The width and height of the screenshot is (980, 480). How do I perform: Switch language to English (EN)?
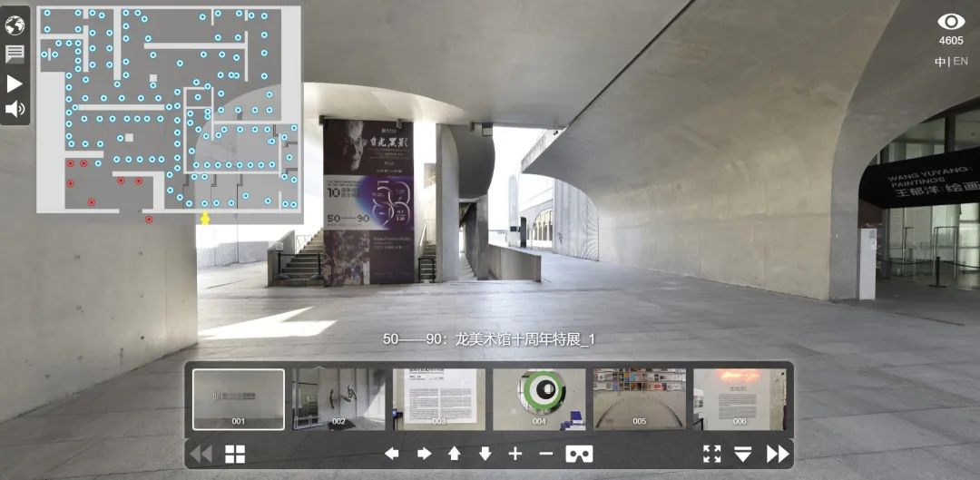(x=961, y=62)
